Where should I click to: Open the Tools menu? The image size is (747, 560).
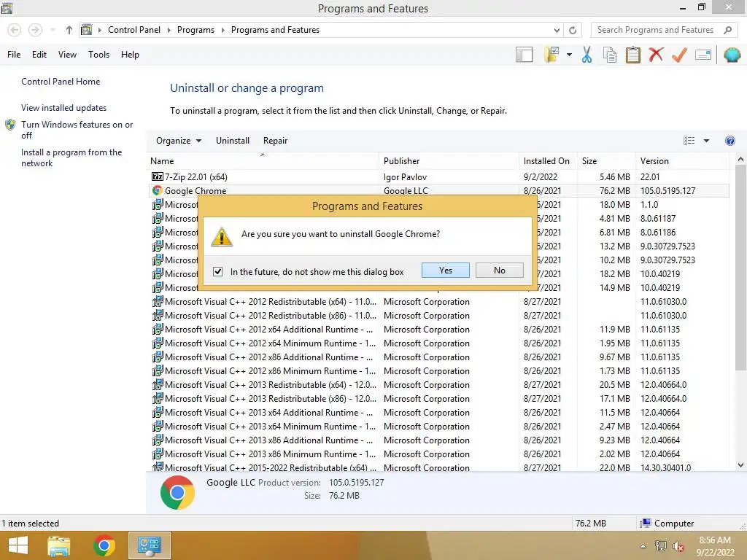click(98, 55)
